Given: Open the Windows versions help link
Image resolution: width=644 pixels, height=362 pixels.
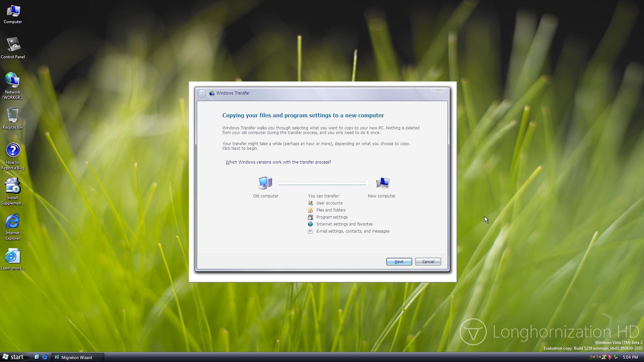Looking at the screenshot, I should [x=278, y=162].
